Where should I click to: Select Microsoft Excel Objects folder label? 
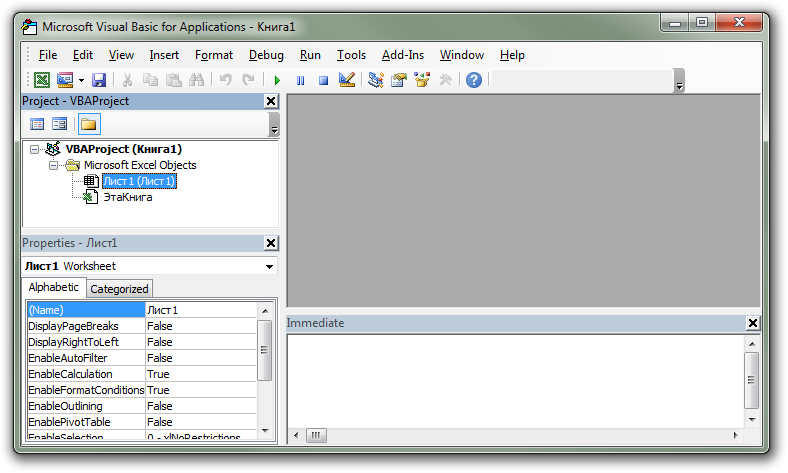click(x=140, y=165)
